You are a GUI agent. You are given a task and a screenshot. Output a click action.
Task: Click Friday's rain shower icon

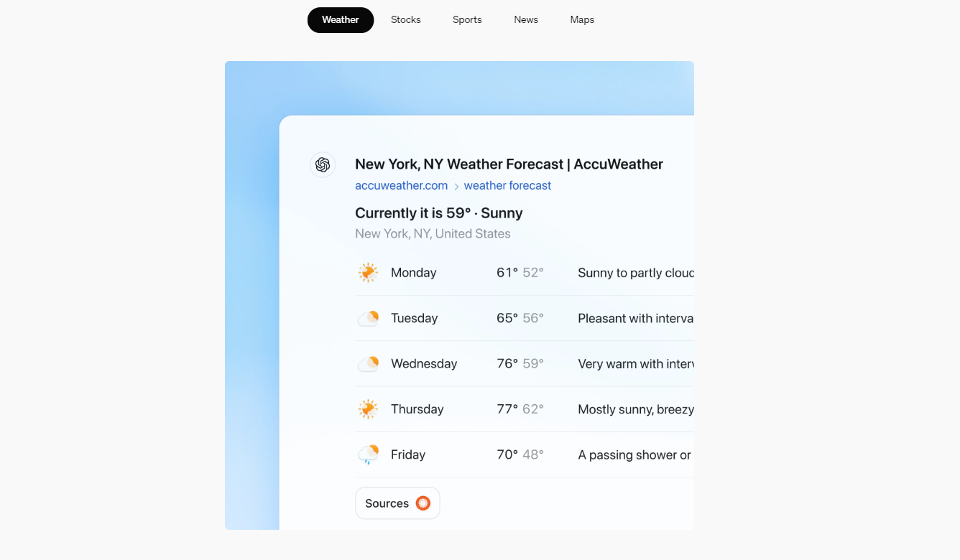368,454
